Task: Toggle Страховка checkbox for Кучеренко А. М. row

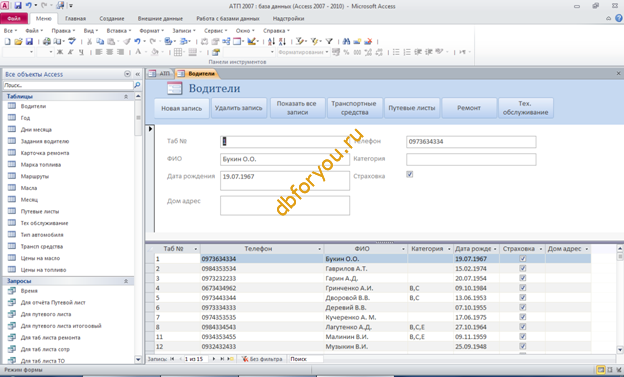Action: (x=523, y=317)
